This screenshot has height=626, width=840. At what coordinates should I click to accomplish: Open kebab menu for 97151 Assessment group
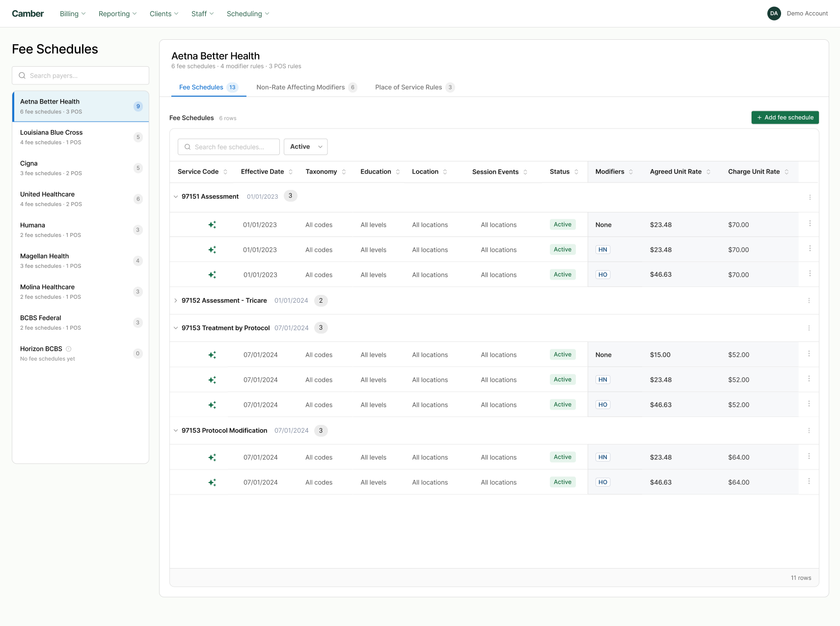[810, 197]
